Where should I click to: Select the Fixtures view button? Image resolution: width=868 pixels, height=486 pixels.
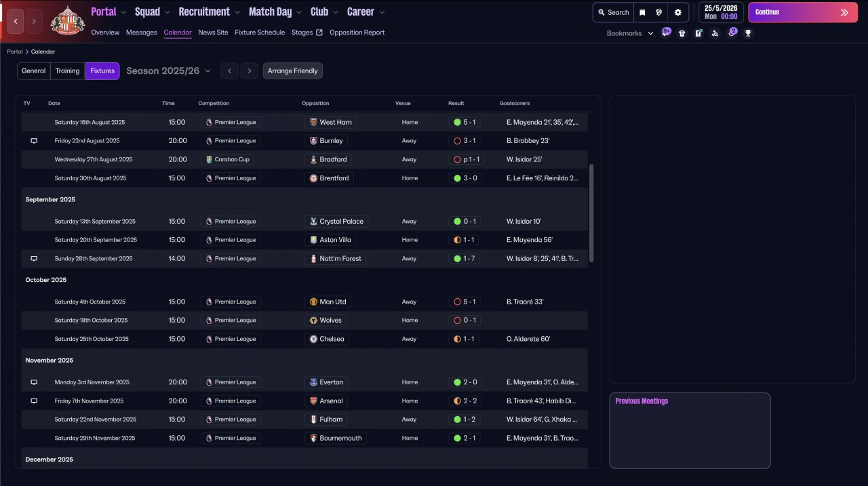(x=102, y=71)
